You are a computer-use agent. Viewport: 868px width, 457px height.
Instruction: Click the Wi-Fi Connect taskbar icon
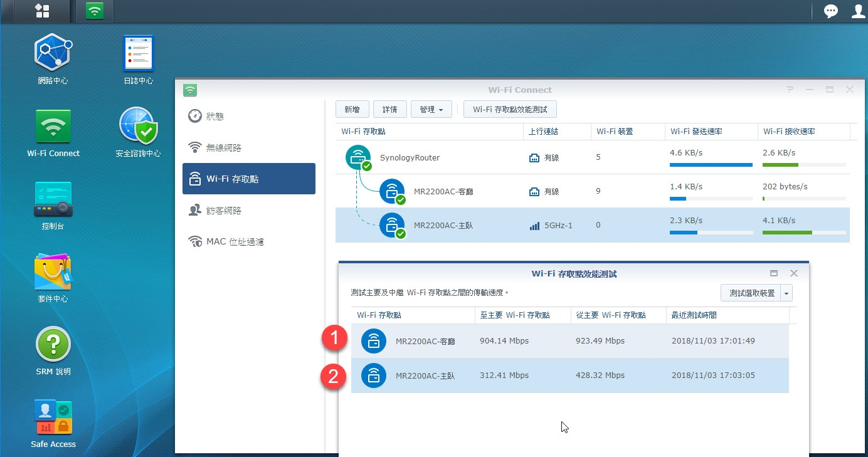(95, 10)
